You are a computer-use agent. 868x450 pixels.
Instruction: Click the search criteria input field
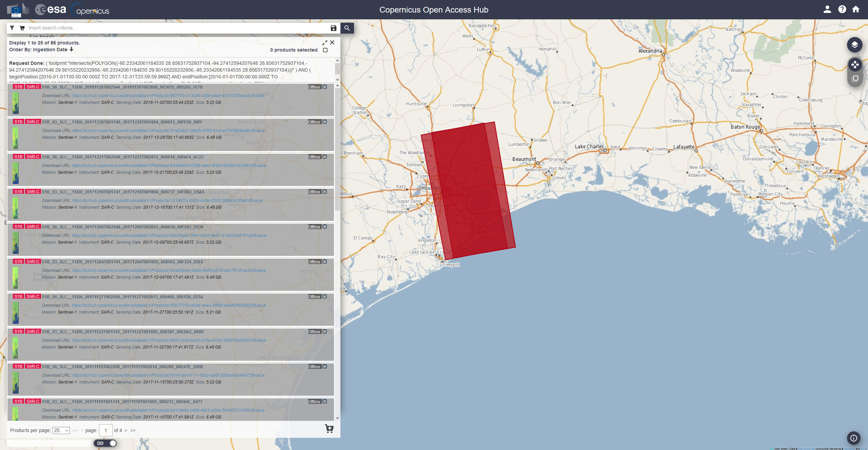(178, 28)
